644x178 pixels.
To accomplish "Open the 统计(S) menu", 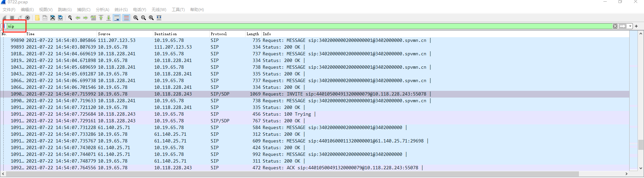I will [x=121, y=10].
